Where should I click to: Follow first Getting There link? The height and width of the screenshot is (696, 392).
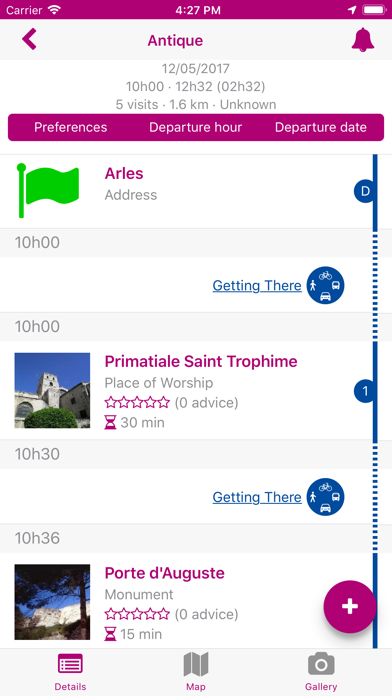tap(257, 285)
